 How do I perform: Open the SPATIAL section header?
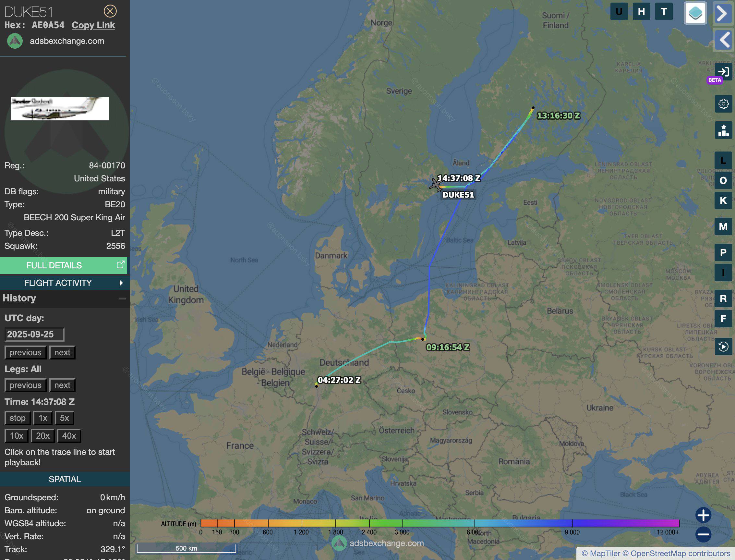[x=65, y=479]
